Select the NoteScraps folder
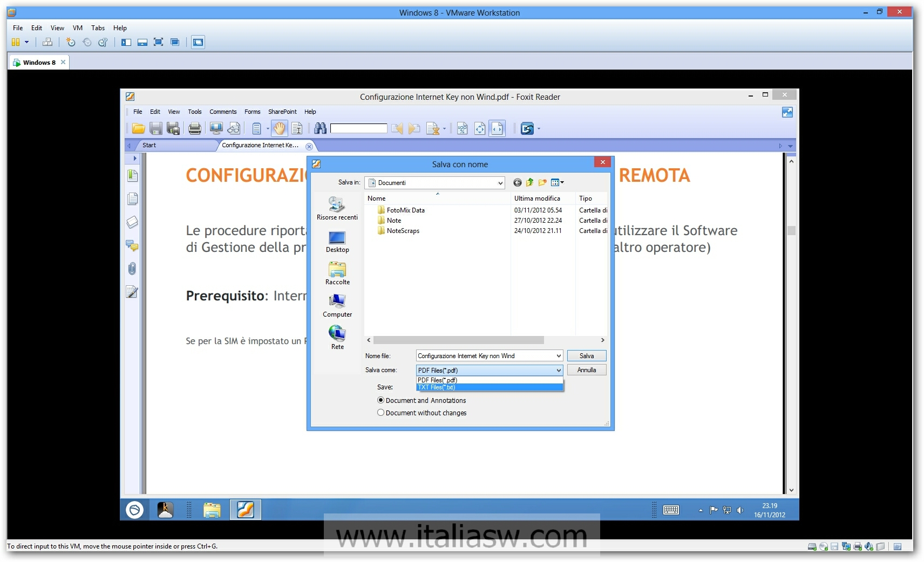The image size is (924, 562). click(x=398, y=231)
